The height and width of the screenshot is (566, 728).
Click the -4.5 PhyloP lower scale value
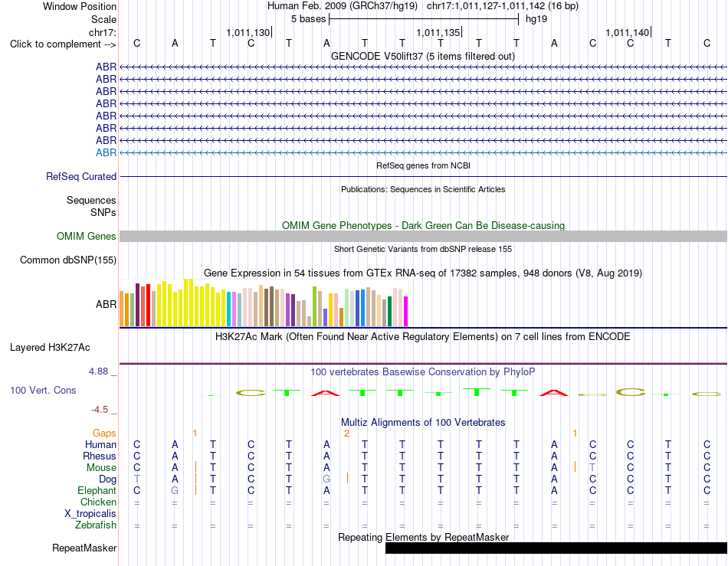coord(100,409)
